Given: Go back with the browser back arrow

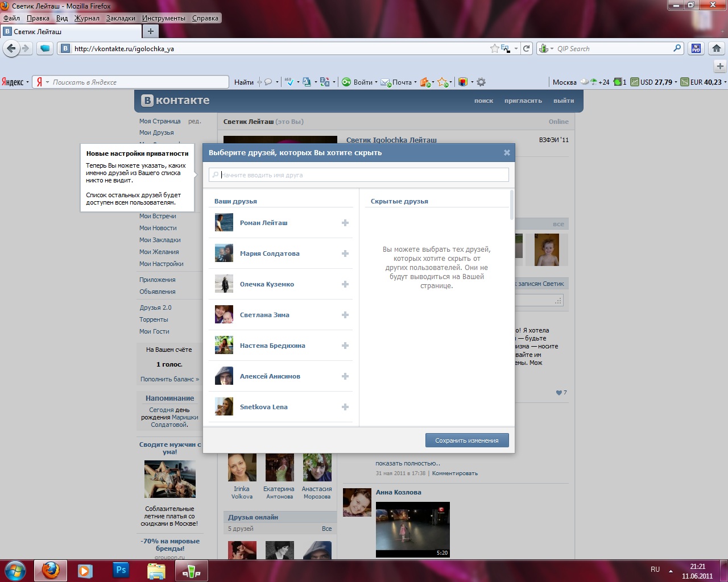Looking at the screenshot, I should (11, 48).
